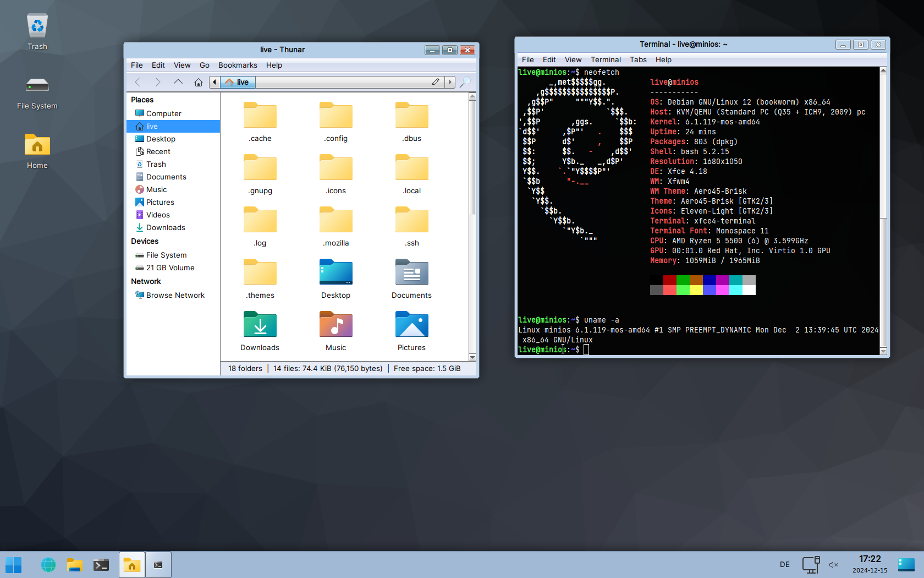Go to Home folder via the house toolbar icon

click(198, 81)
